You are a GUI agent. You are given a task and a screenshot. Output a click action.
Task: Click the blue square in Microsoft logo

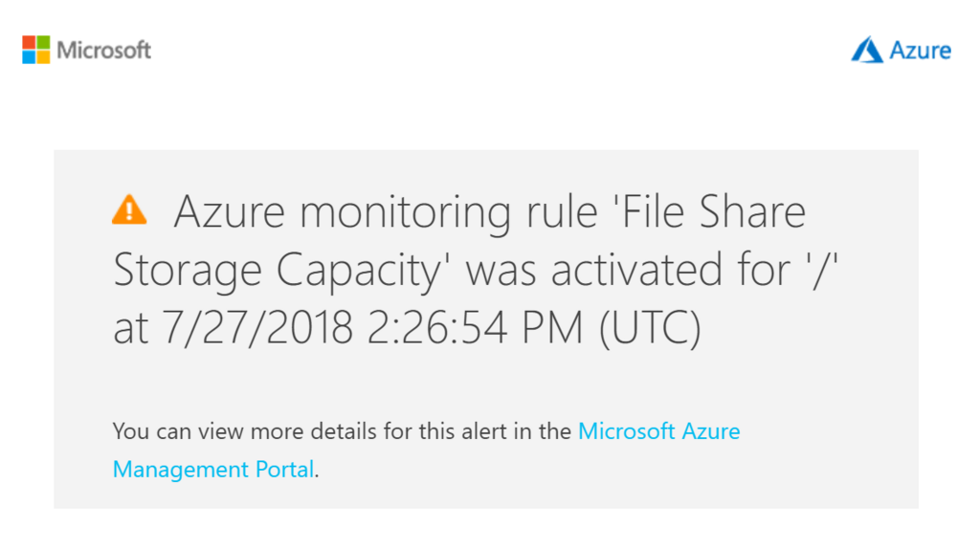pyautogui.click(x=29, y=57)
